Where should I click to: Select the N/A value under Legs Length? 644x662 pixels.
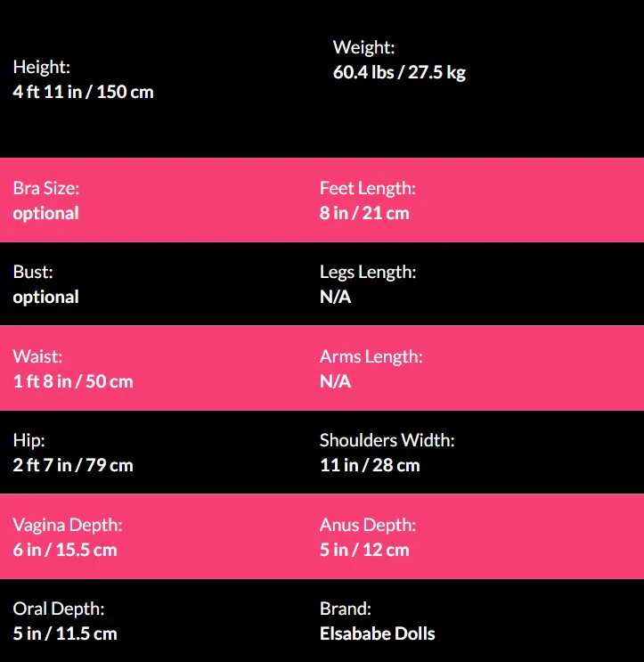pos(335,297)
